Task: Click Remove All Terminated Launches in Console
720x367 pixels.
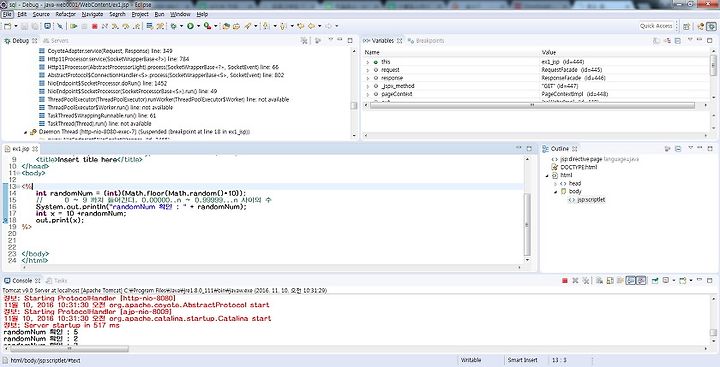Action: 586,280
